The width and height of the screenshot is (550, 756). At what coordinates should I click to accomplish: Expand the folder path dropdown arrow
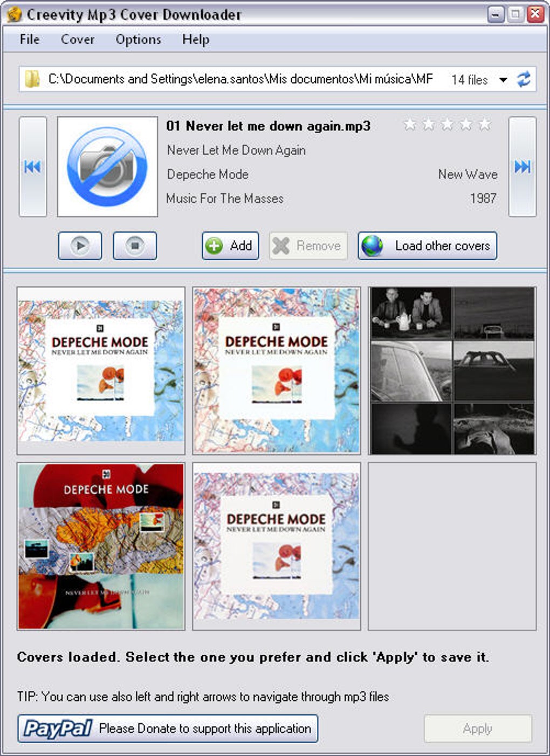click(503, 80)
